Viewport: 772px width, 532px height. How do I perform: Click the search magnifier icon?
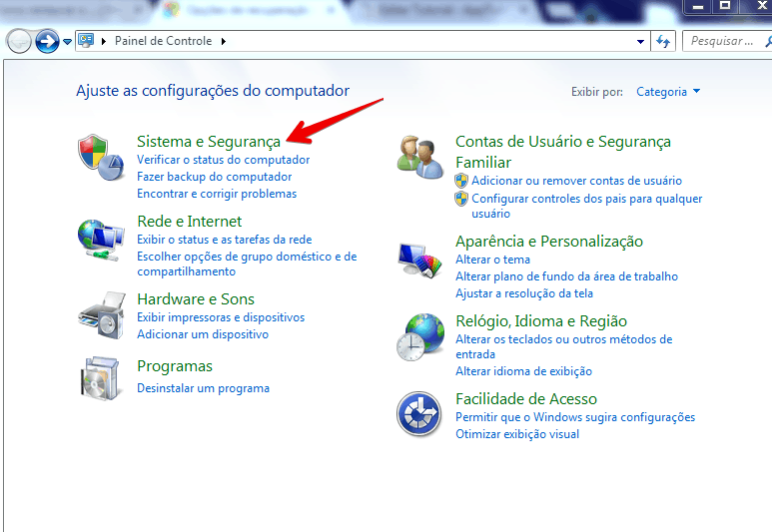click(x=768, y=41)
